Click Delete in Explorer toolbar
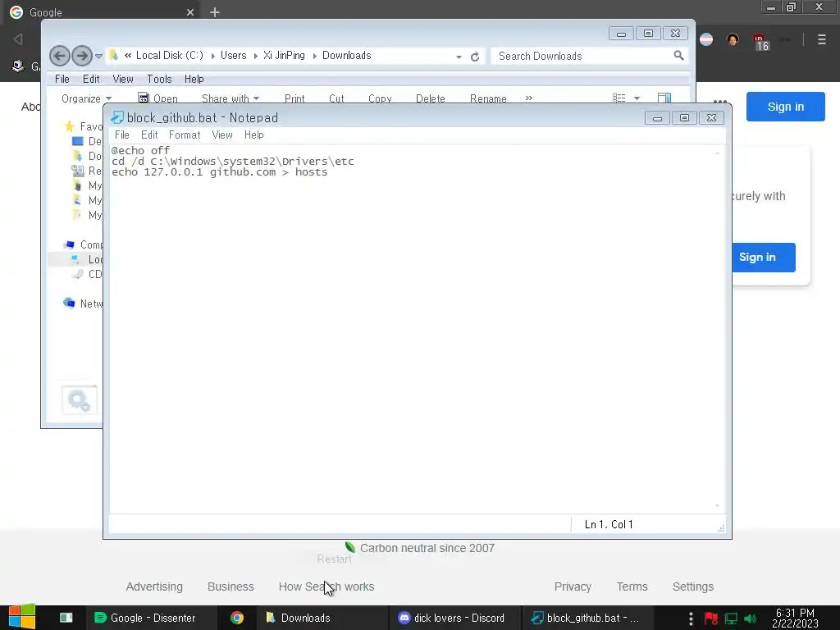 point(430,98)
